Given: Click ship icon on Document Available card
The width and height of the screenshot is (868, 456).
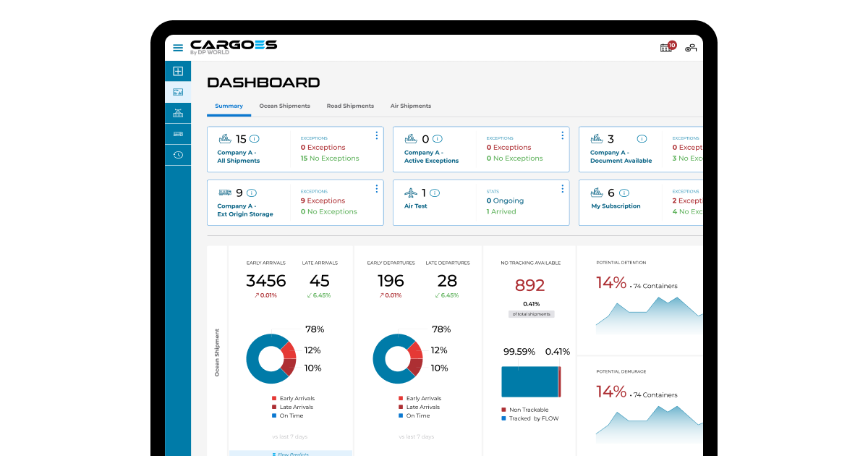Looking at the screenshot, I should [597, 139].
